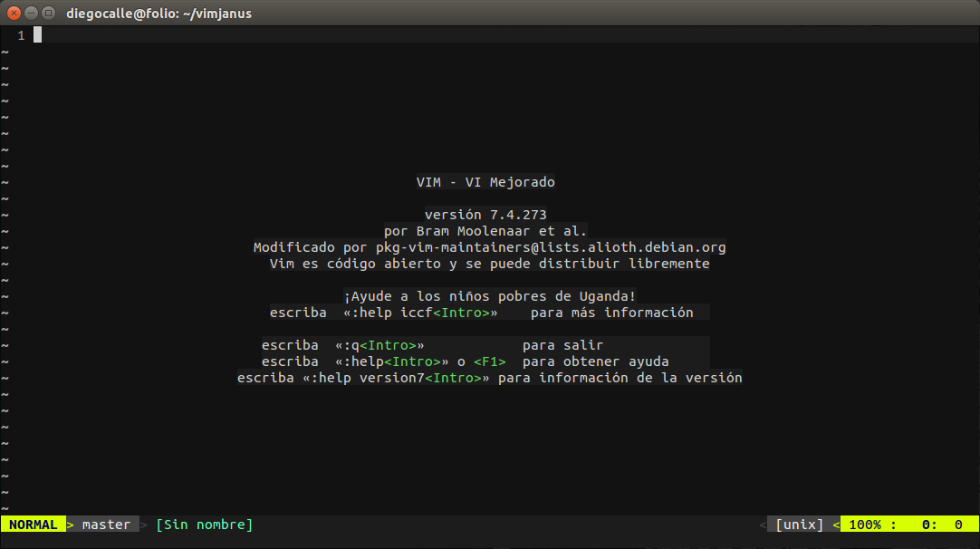
Task: Click the green <F1> key label
Action: pyautogui.click(x=489, y=361)
